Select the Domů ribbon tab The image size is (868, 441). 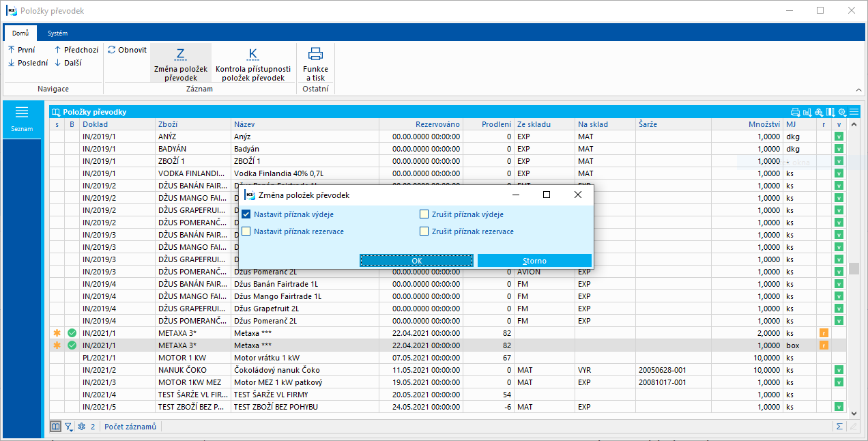tap(20, 33)
